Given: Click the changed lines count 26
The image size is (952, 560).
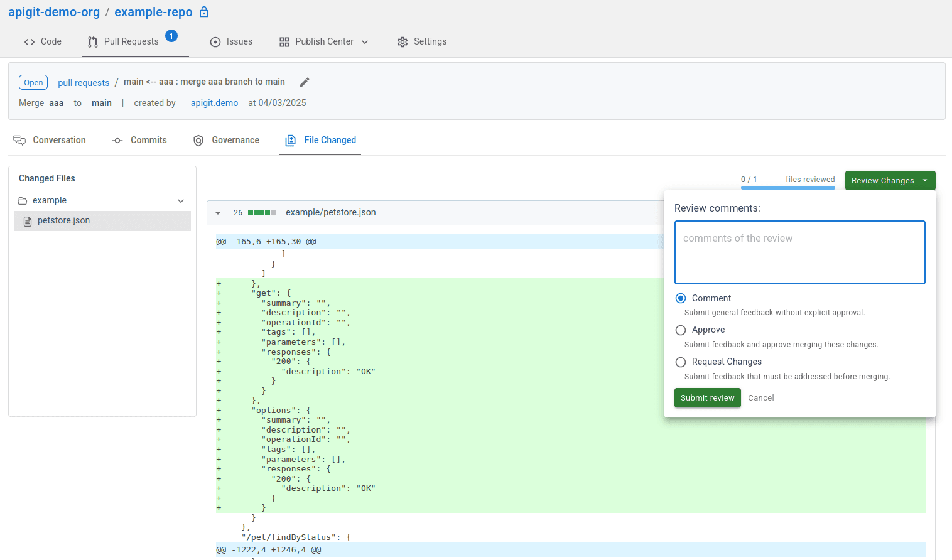Looking at the screenshot, I should tap(238, 213).
